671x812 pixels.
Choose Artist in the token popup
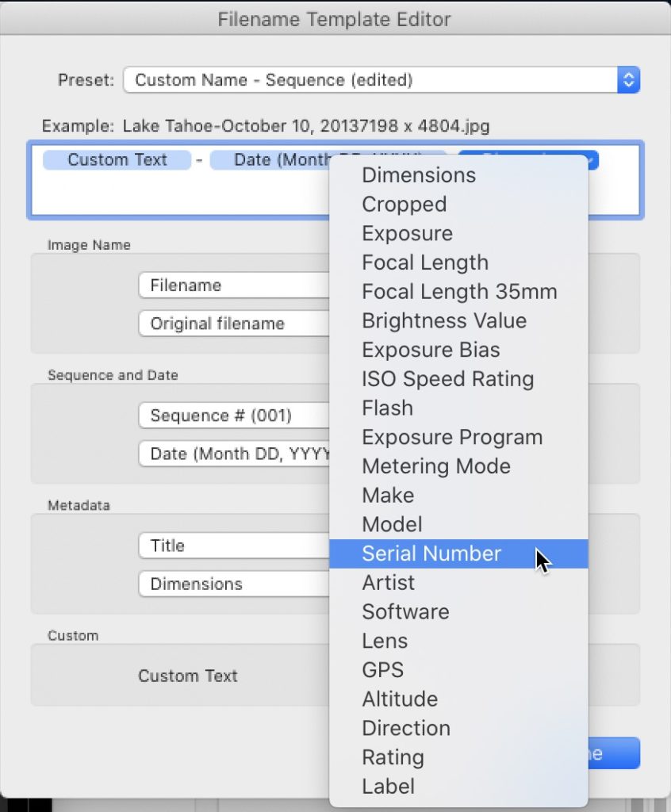pos(388,583)
